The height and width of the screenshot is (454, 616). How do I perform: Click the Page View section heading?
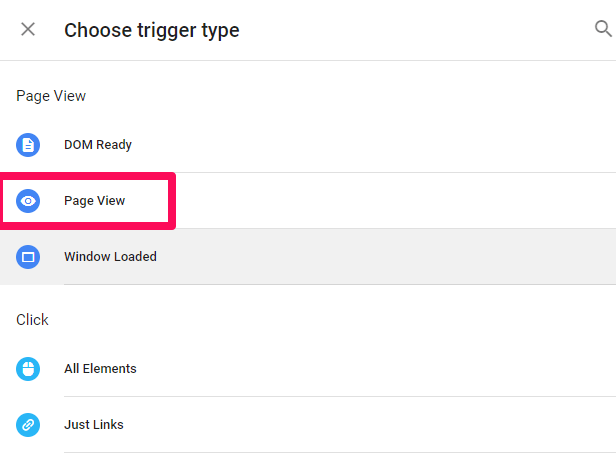[x=51, y=96]
